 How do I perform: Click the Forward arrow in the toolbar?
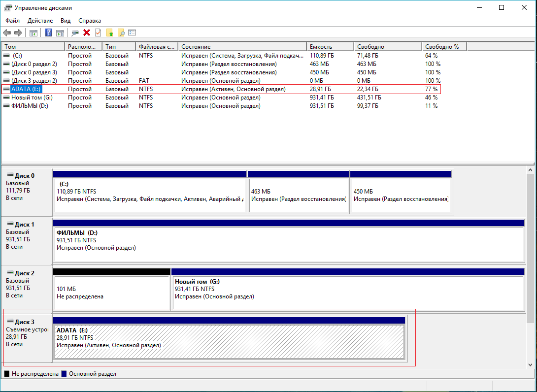18,33
